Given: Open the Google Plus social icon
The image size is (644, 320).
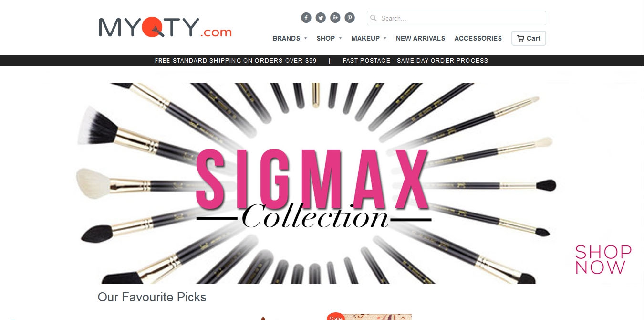Looking at the screenshot, I should 335,18.
